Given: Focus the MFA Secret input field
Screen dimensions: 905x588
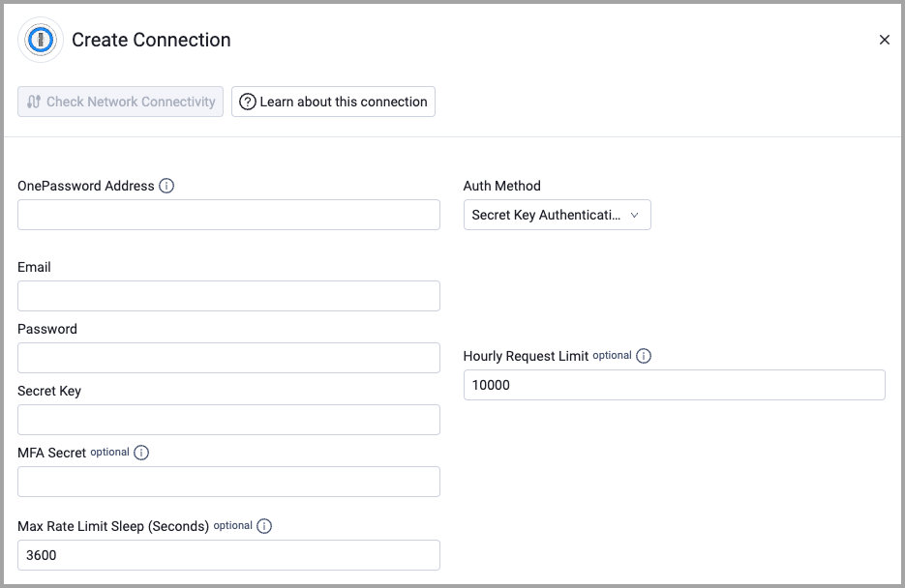Looking at the screenshot, I should point(228,482).
